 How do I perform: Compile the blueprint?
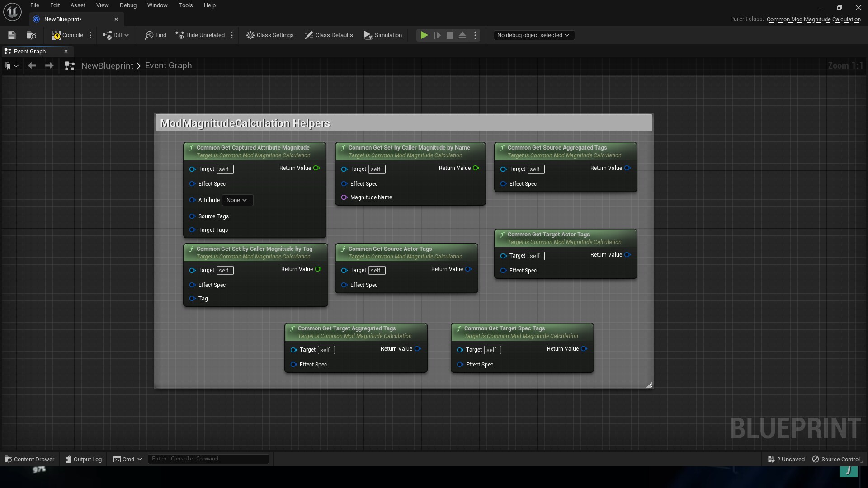pyautogui.click(x=67, y=35)
